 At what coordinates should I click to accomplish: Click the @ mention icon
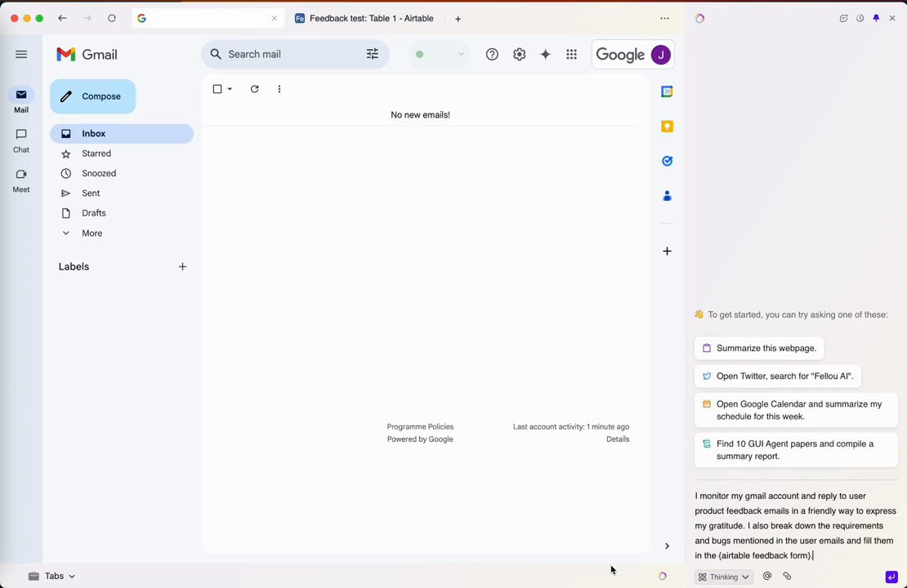[767, 576]
